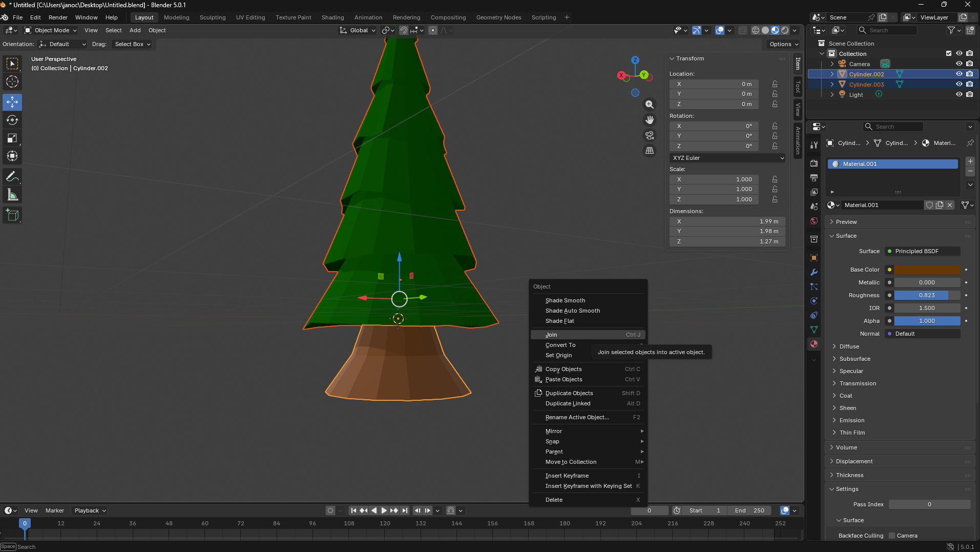The image size is (980, 552).
Task: Select the Measure tool
Action: 12,195
